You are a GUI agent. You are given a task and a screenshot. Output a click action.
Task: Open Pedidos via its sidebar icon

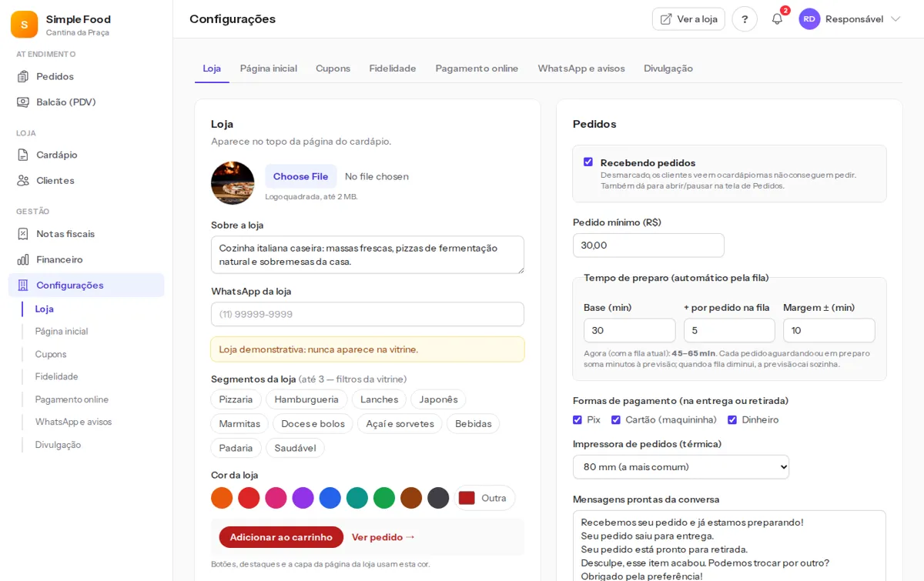tap(23, 76)
